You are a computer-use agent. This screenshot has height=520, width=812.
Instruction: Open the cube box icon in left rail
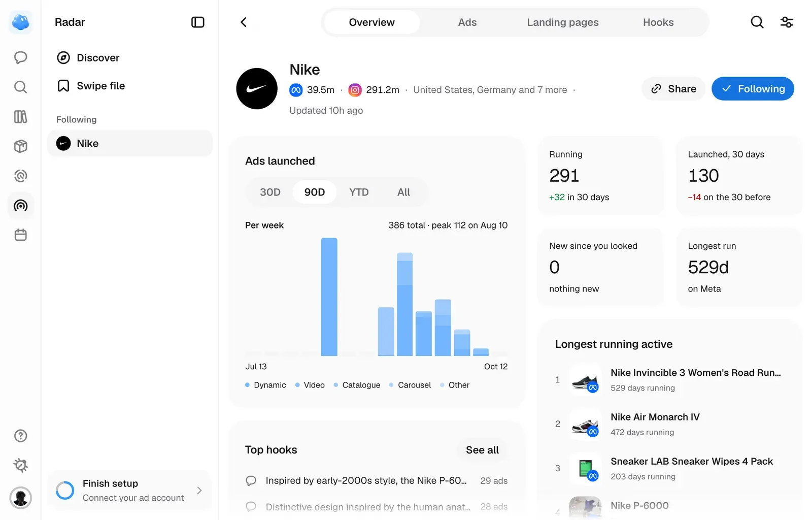pyautogui.click(x=20, y=146)
